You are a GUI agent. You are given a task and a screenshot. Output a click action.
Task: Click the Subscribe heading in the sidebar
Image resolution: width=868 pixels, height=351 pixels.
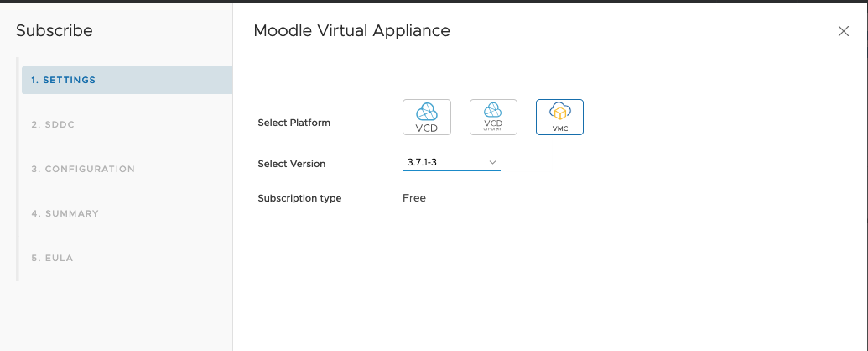[x=55, y=31]
